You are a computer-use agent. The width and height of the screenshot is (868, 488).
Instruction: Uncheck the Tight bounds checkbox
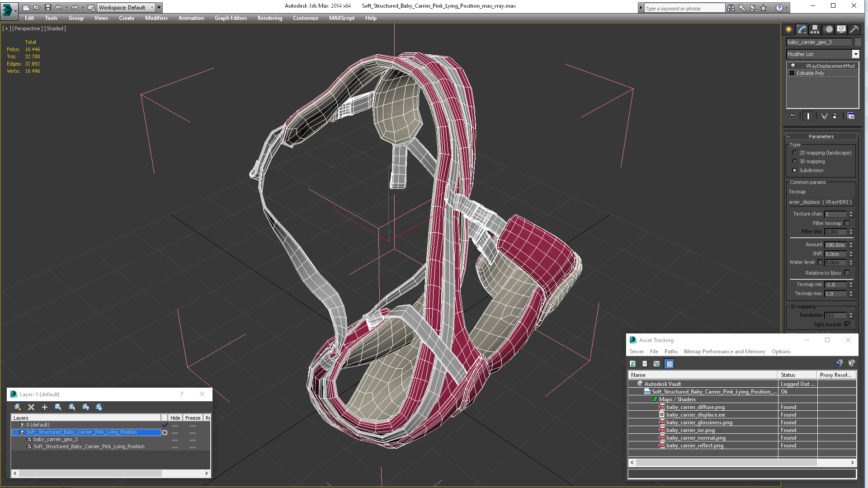click(x=847, y=324)
